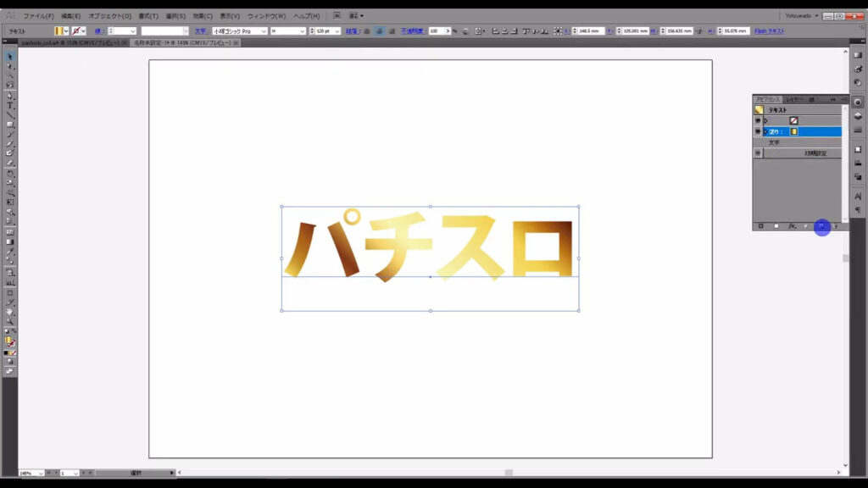Image resolution: width=868 pixels, height=488 pixels.
Task: Open the new effect (fx) icon in Appearance panel
Action: (x=793, y=227)
